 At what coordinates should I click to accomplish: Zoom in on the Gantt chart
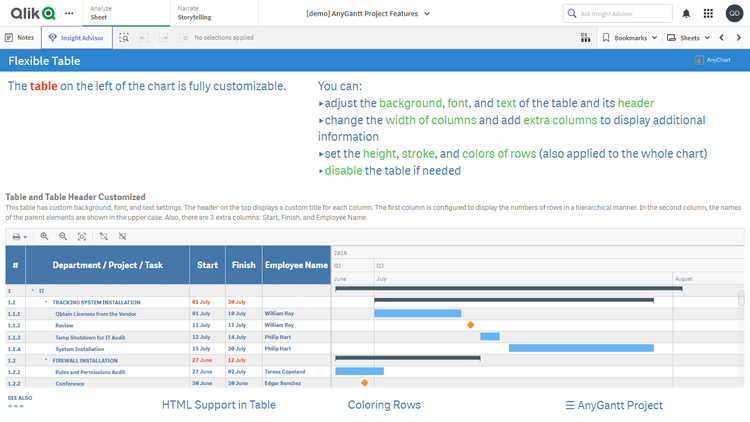coord(44,236)
